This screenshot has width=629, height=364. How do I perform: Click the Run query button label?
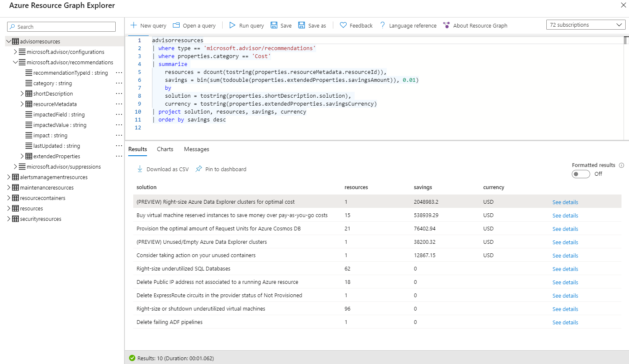[x=251, y=25]
